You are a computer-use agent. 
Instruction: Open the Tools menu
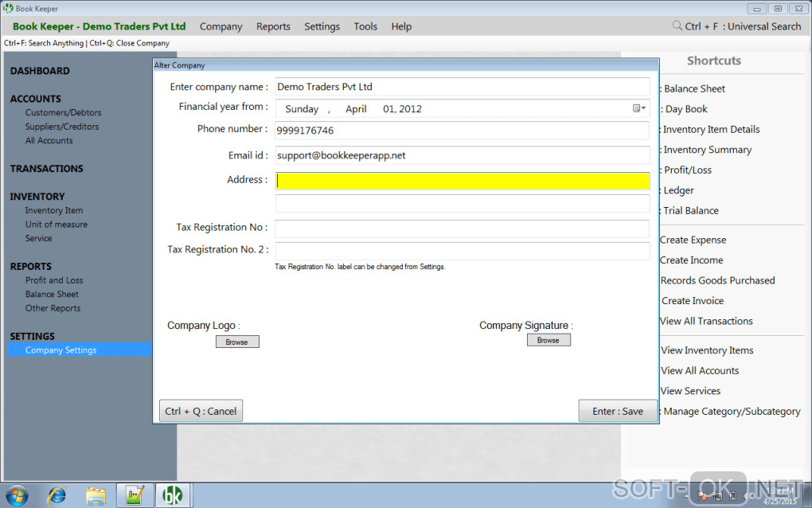tap(365, 26)
